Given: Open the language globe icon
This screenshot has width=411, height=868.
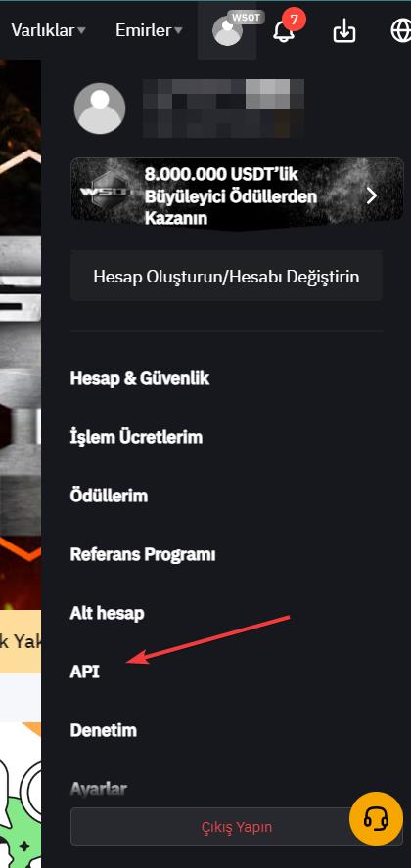Looking at the screenshot, I should tap(401, 31).
